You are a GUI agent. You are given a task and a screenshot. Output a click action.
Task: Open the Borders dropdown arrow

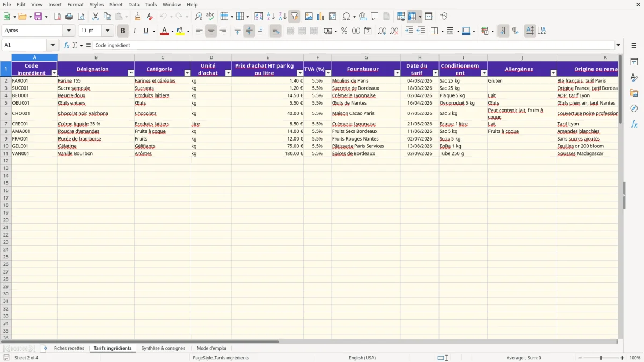point(442,31)
